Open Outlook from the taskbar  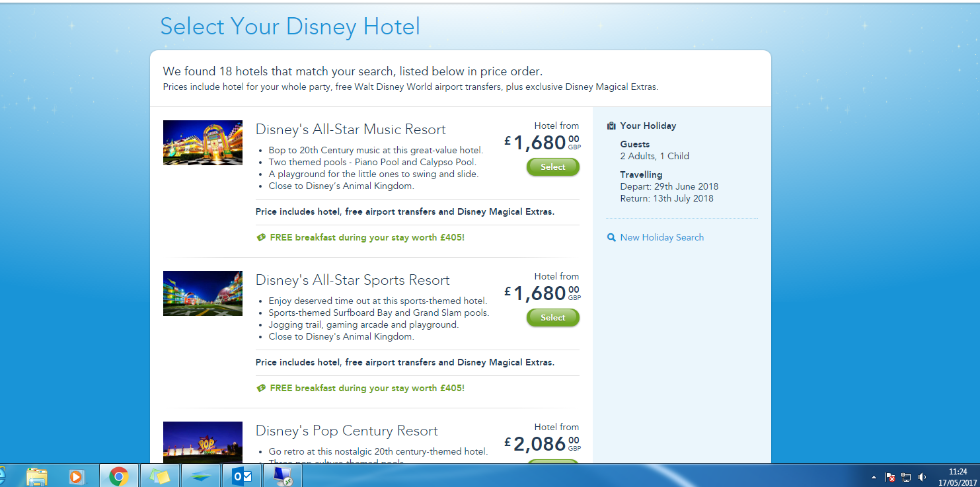(x=242, y=476)
